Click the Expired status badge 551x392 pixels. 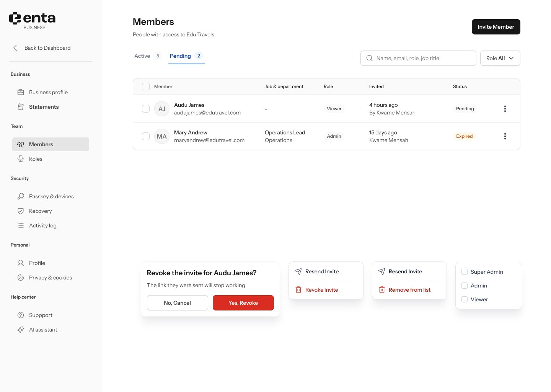click(x=465, y=136)
